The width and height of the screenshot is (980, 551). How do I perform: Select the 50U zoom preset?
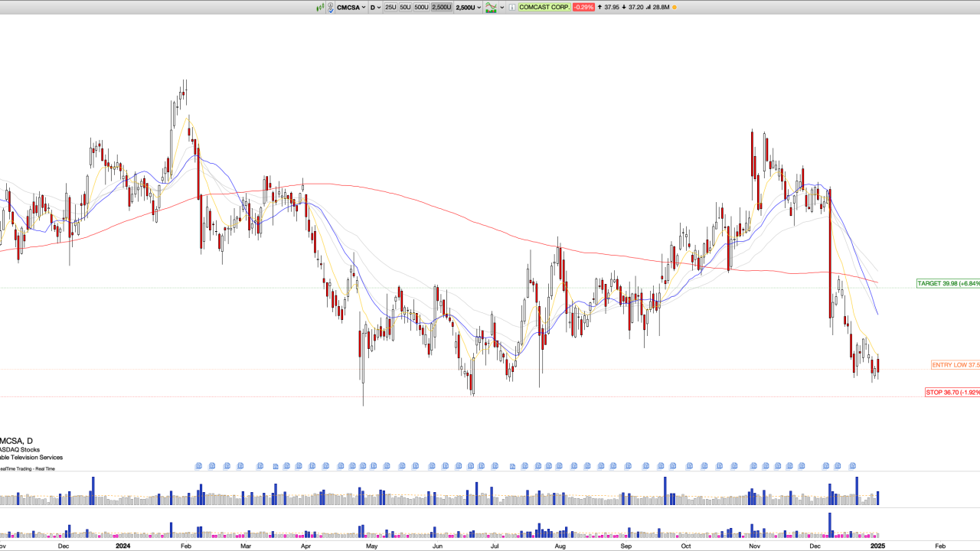(x=405, y=7)
